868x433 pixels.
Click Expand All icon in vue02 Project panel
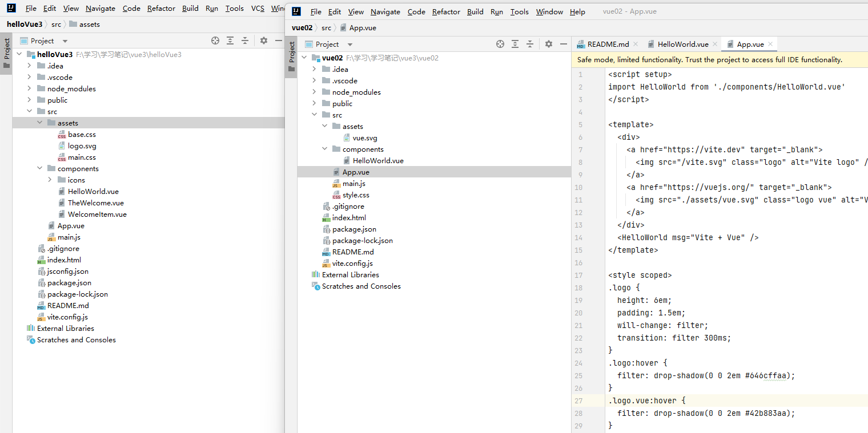pos(515,44)
